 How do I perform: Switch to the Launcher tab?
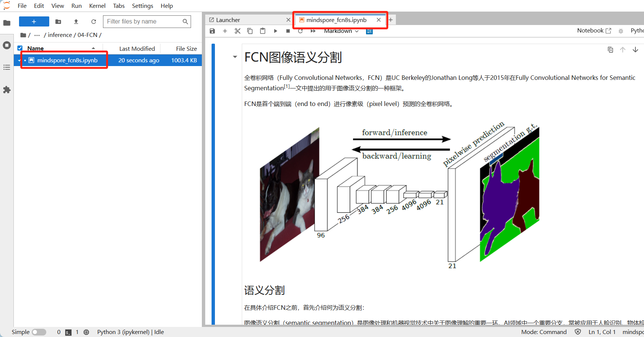click(x=228, y=20)
